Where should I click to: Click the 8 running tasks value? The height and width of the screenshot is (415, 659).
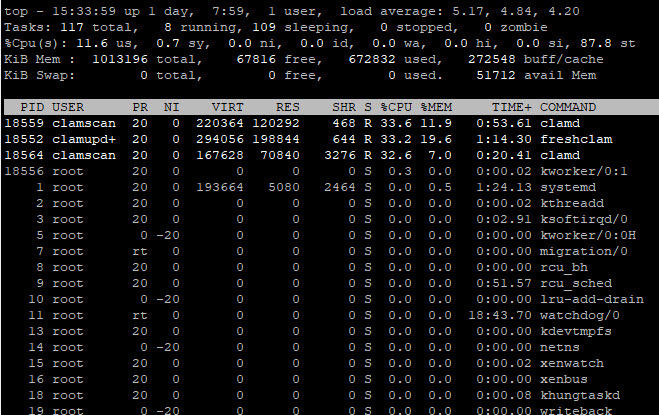(168, 27)
